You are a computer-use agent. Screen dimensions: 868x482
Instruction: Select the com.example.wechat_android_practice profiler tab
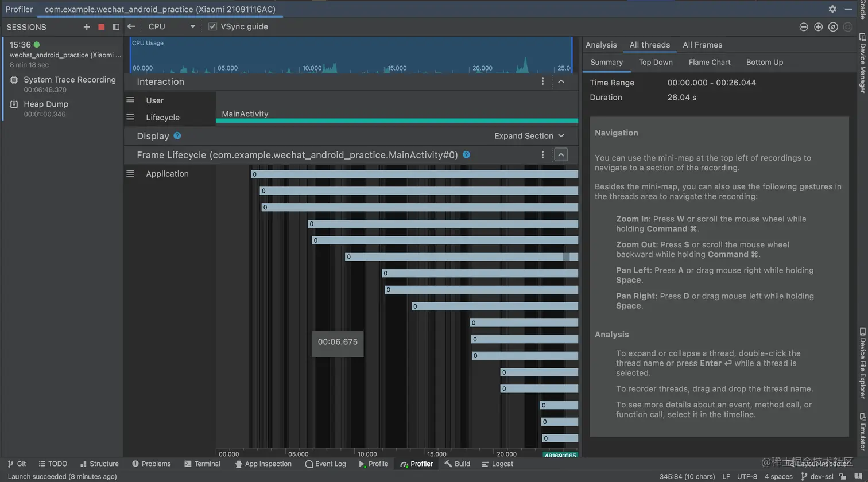(x=160, y=9)
